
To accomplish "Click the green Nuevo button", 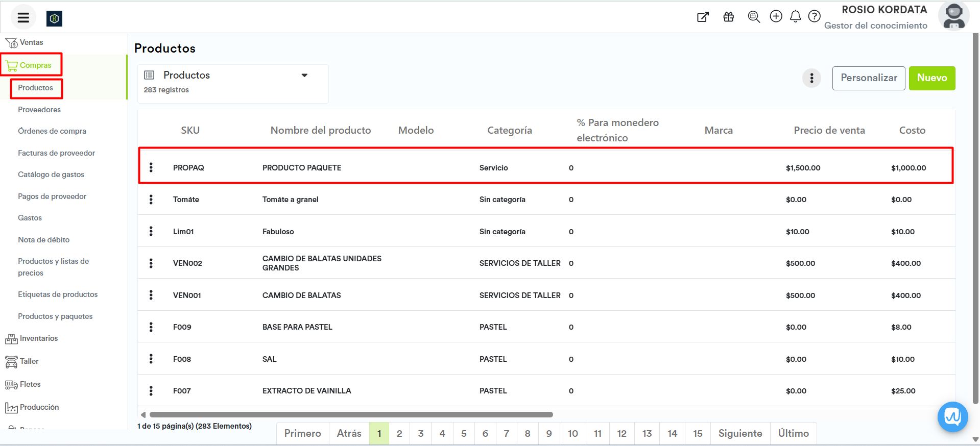I will (931, 78).
